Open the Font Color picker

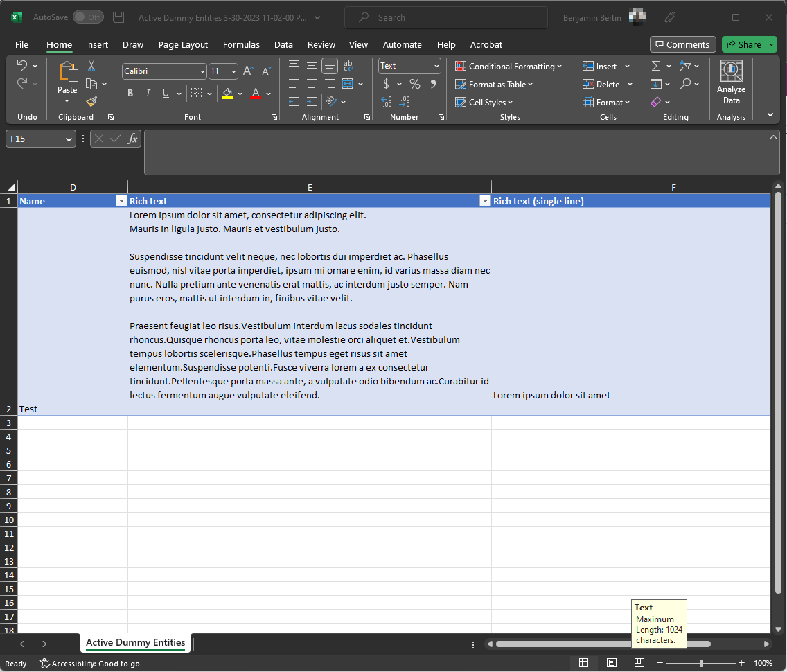coord(268,92)
